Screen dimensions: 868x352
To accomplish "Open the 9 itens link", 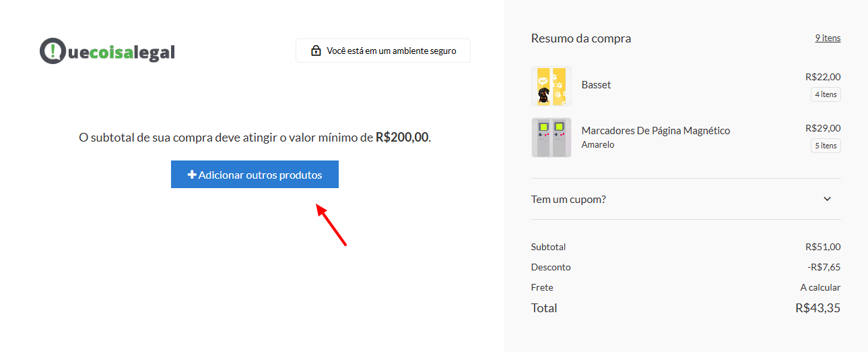I will click(828, 38).
